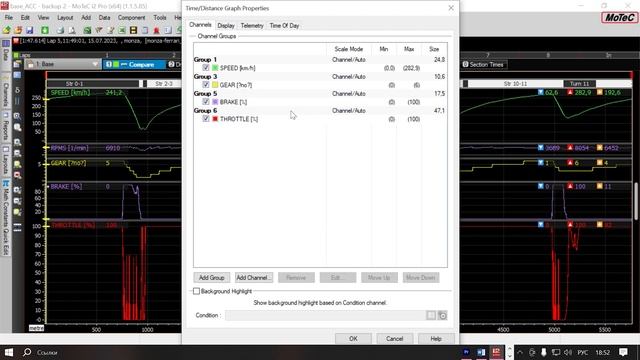Click the Str 10-11 section marker
This screenshot has width=640, height=360.
coord(515,84)
